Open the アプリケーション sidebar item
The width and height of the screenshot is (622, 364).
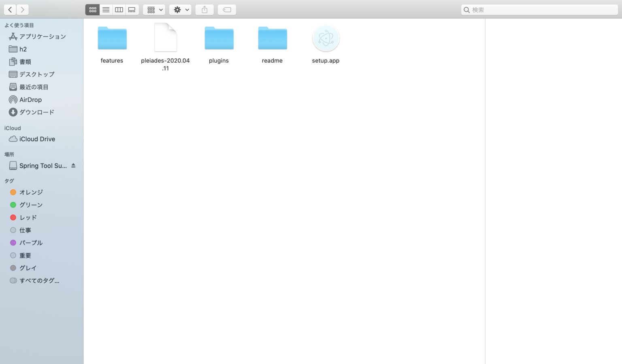42,36
